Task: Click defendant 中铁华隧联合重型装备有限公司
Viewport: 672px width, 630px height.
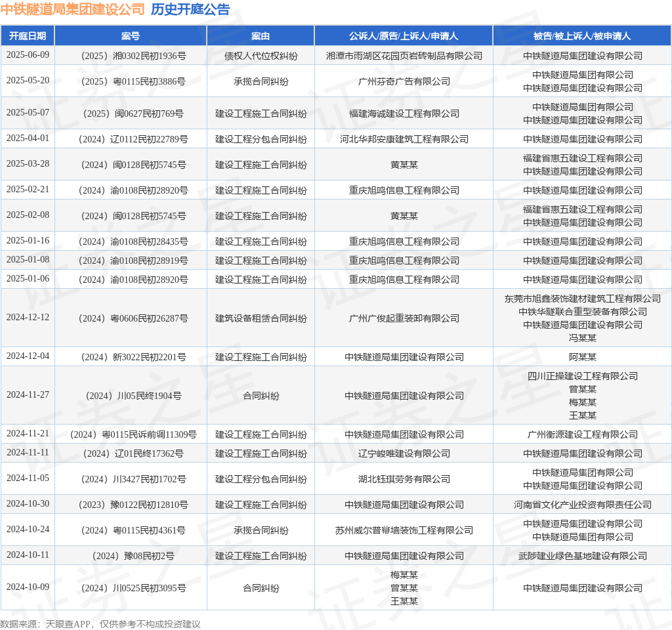Action: tap(582, 312)
